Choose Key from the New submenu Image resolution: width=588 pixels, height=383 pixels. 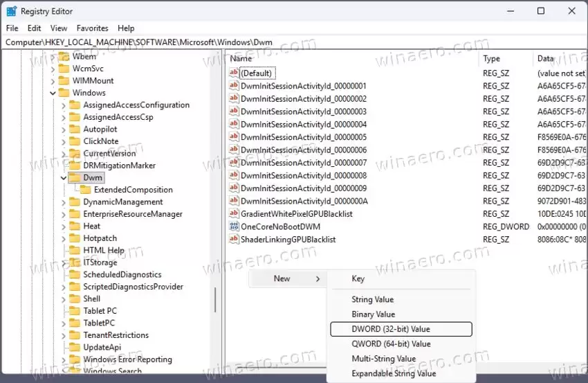[401, 278]
